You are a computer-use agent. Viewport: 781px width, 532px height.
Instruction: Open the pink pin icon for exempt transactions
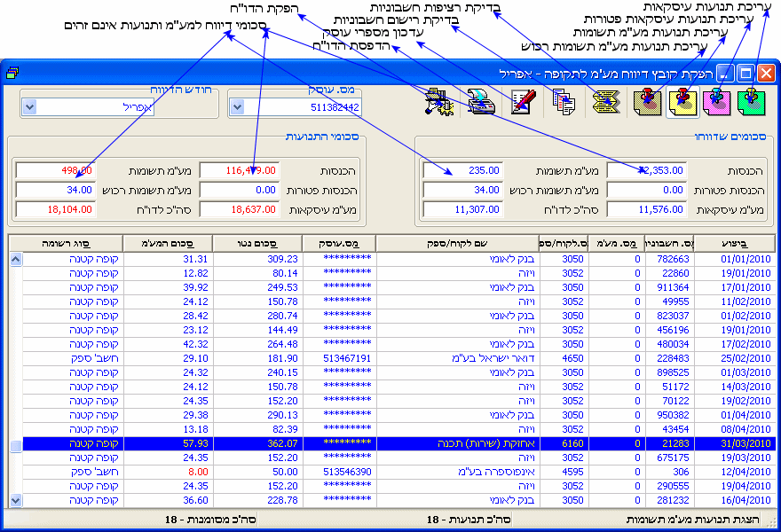click(x=717, y=101)
